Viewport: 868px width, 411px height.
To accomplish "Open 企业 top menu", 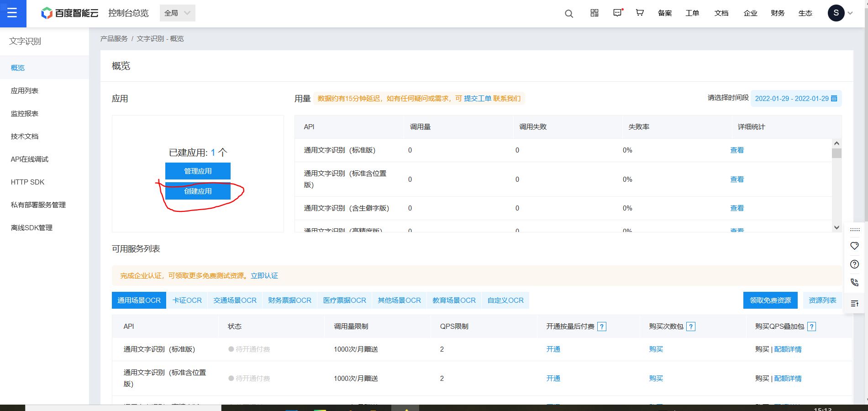I will click(x=751, y=13).
